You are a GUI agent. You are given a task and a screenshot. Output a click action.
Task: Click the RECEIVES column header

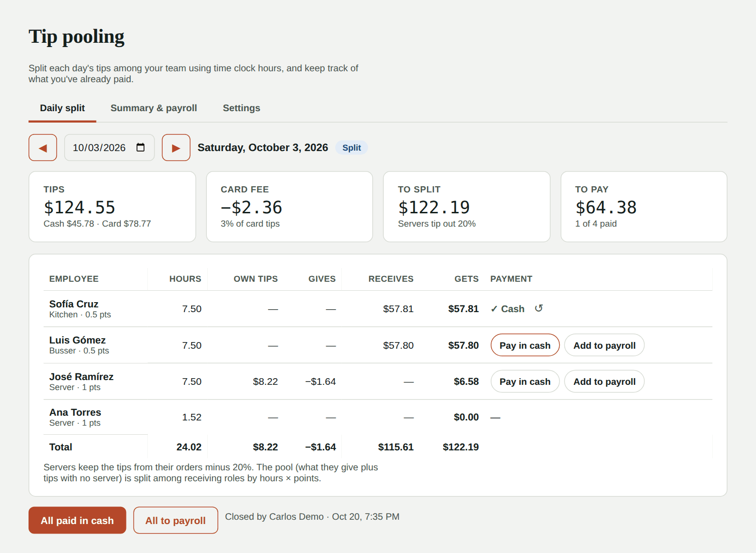[x=391, y=279]
